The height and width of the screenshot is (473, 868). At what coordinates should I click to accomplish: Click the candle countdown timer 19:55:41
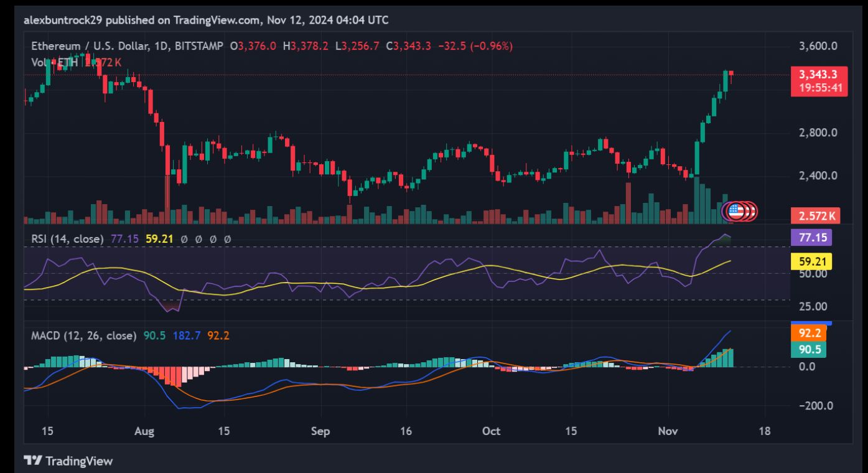[x=818, y=88]
